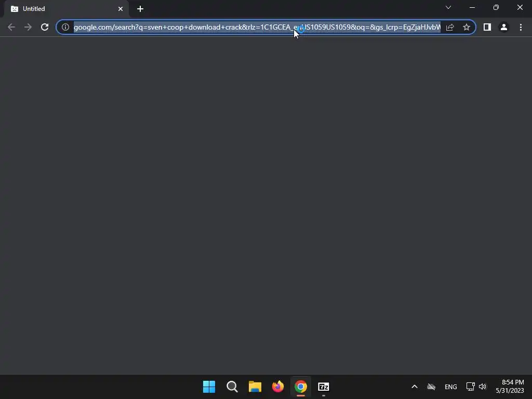Reload the current page
532x399 pixels.
coord(45,27)
